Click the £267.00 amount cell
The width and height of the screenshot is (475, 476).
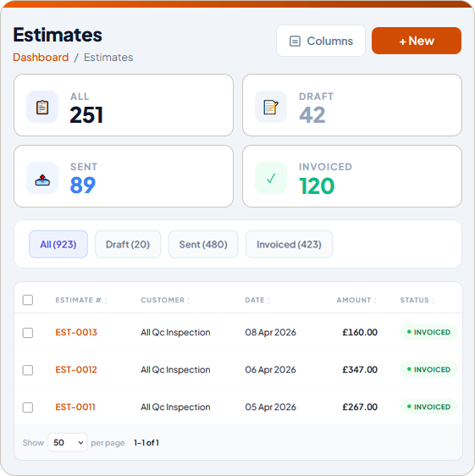[360, 407]
